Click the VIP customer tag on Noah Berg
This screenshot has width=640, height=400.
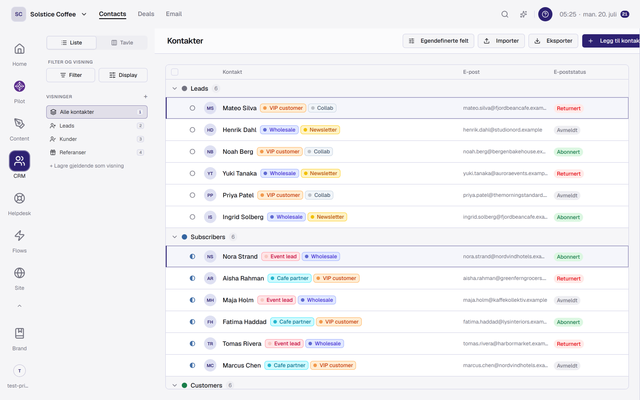pyautogui.click(x=280, y=151)
